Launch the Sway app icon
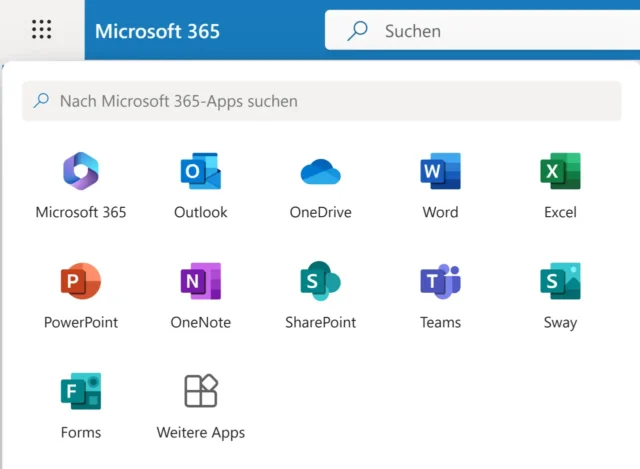This screenshot has width=640, height=469. pos(560,282)
